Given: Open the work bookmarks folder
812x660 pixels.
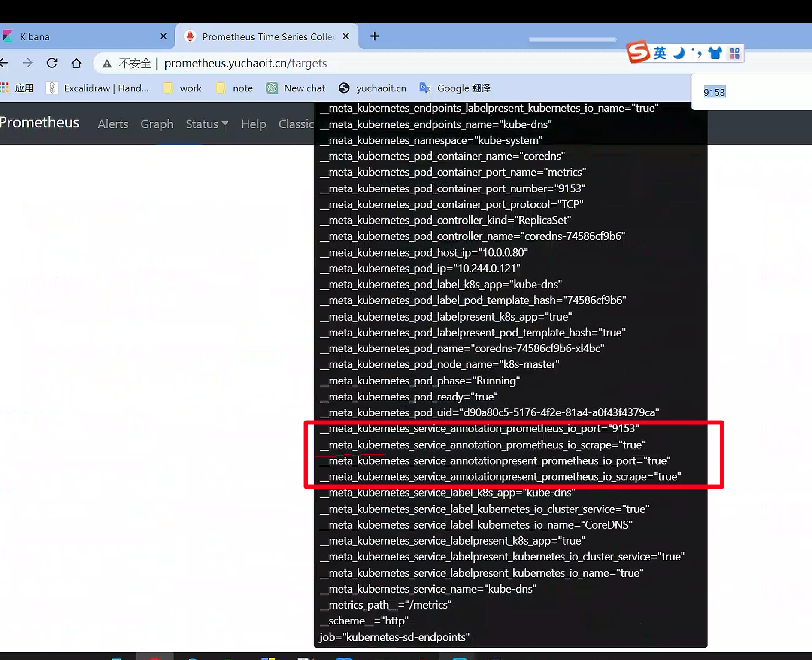Looking at the screenshot, I should tap(183, 88).
